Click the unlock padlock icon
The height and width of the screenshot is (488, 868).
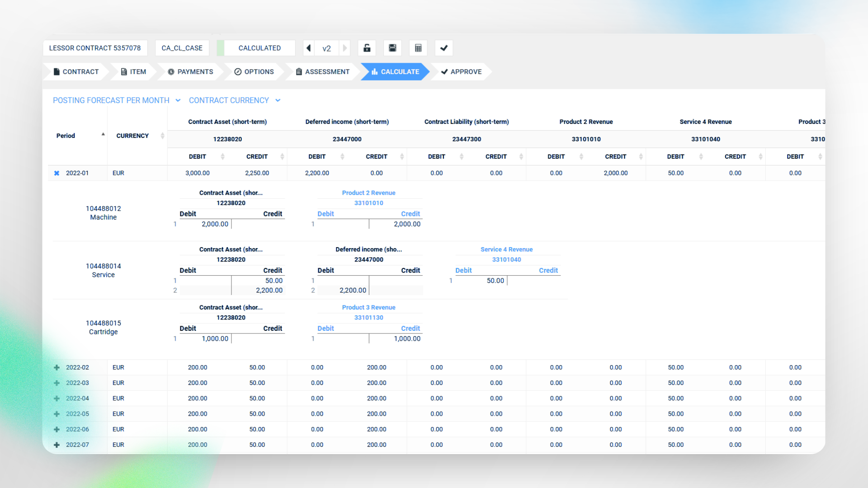(367, 48)
